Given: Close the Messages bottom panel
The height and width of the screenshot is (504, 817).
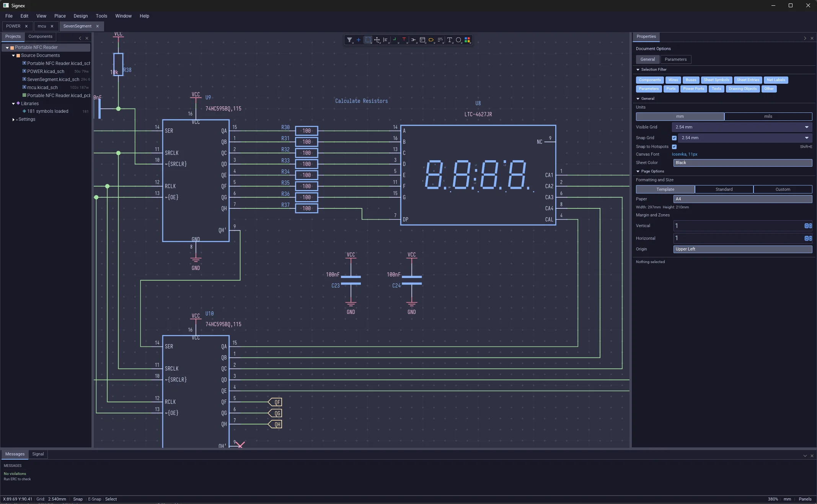Looking at the screenshot, I should click(x=812, y=456).
